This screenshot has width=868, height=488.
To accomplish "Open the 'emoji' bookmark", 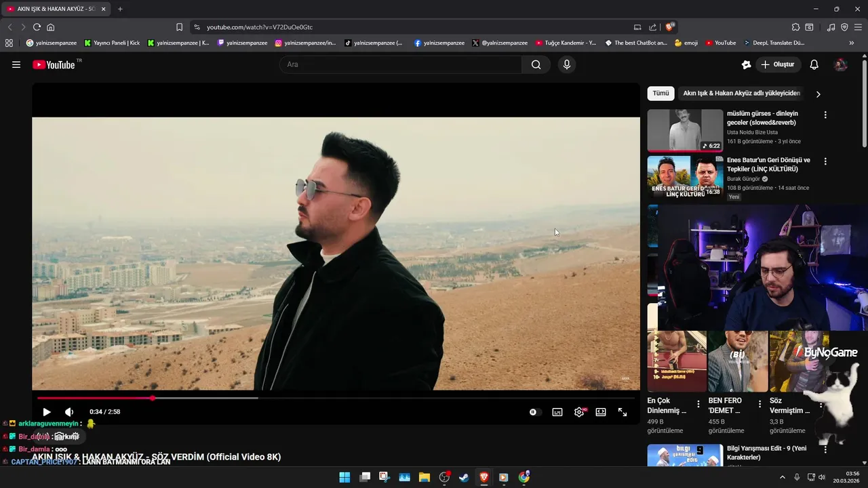I will [x=686, y=43].
